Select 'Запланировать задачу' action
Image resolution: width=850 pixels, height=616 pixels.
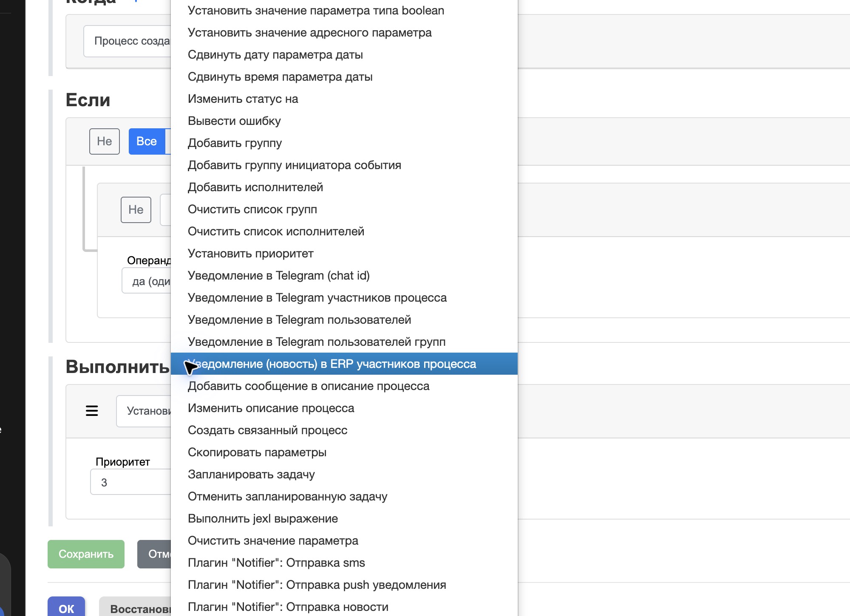tap(344, 475)
